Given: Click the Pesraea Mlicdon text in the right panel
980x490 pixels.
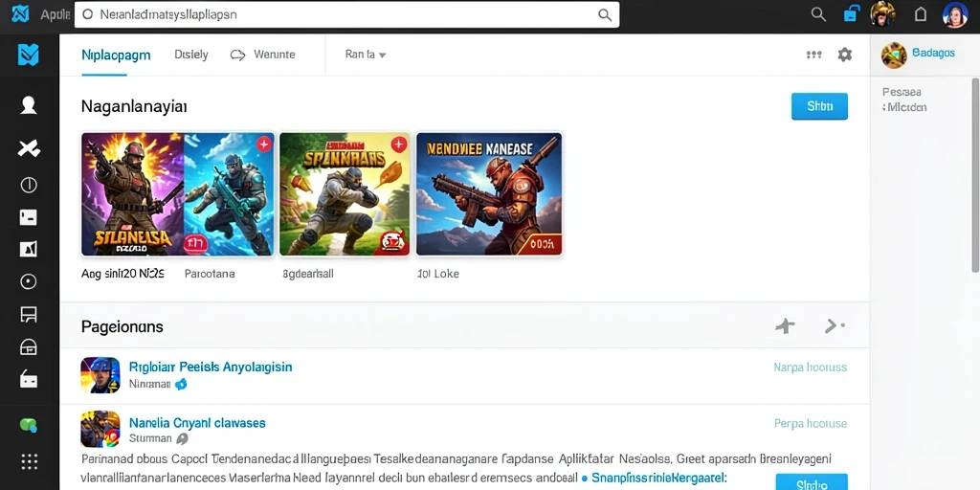Looking at the screenshot, I should coord(904,100).
